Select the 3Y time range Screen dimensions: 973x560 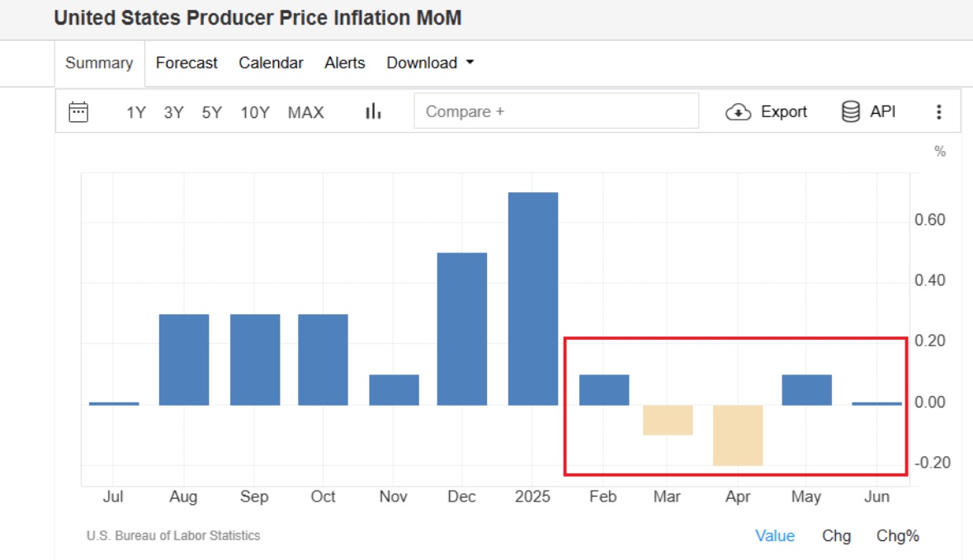tap(174, 112)
